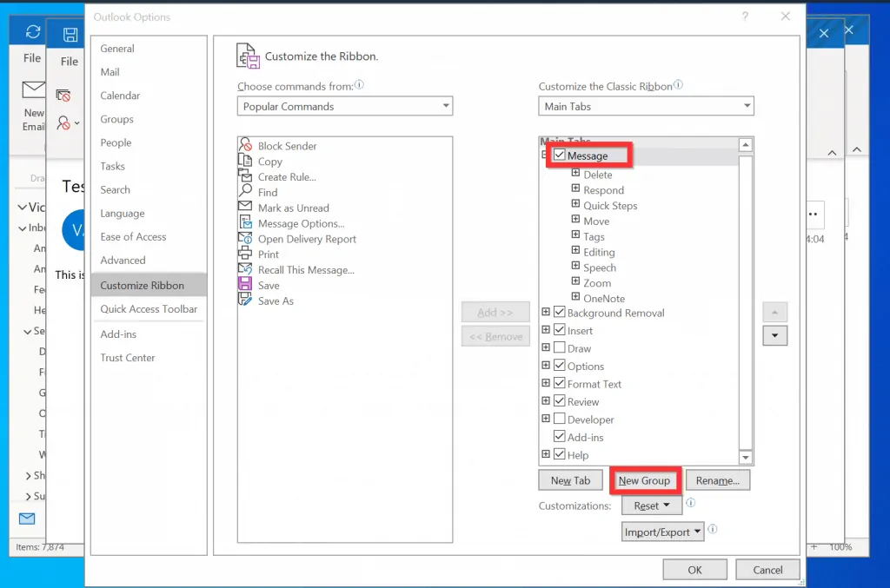The image size is (890, 588).
Task: Open the Reset customizations dropdown
Action: point(652,505)
